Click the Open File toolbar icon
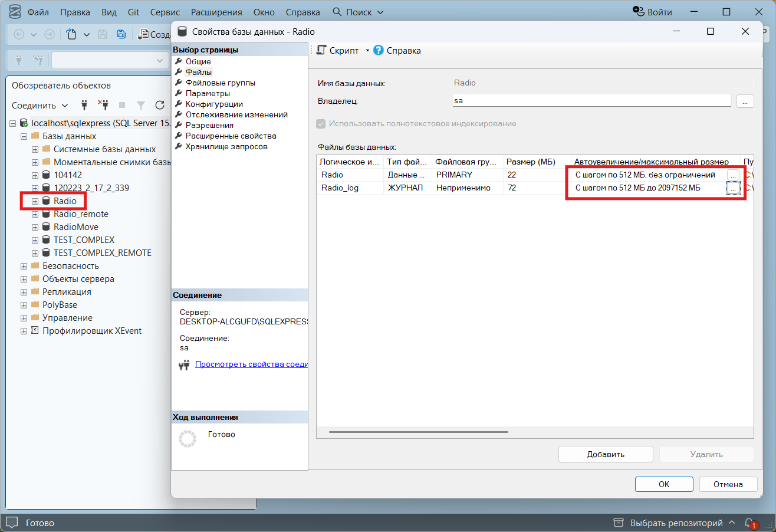The image size is (776, 532). click(72, 35)
